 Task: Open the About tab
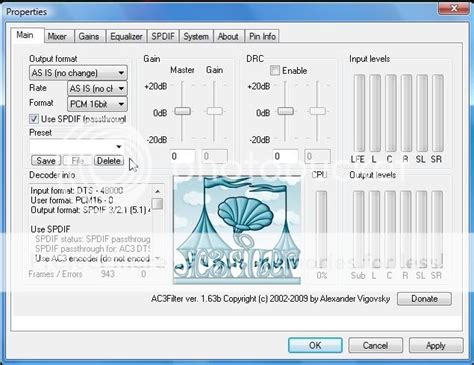pyautogui.click(x=228, y=36)
